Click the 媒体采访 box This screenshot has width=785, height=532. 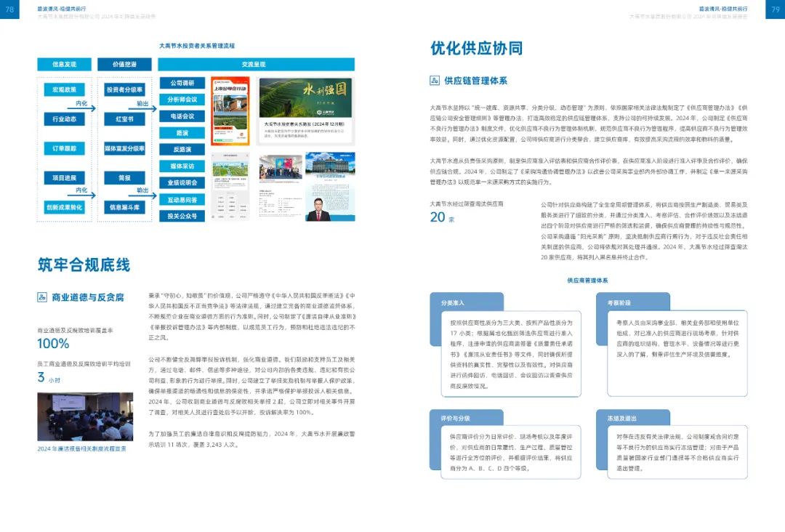(x=182, y=166)
